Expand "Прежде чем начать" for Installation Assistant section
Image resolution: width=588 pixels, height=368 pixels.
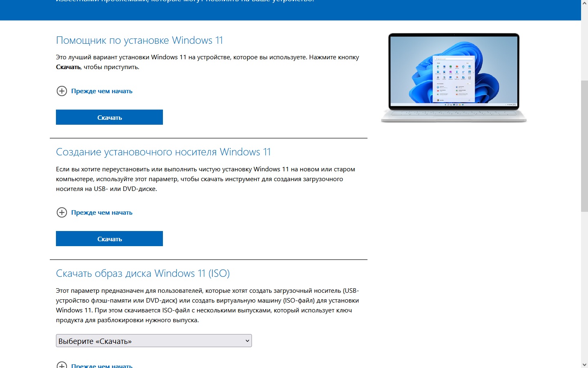point(102,91)
